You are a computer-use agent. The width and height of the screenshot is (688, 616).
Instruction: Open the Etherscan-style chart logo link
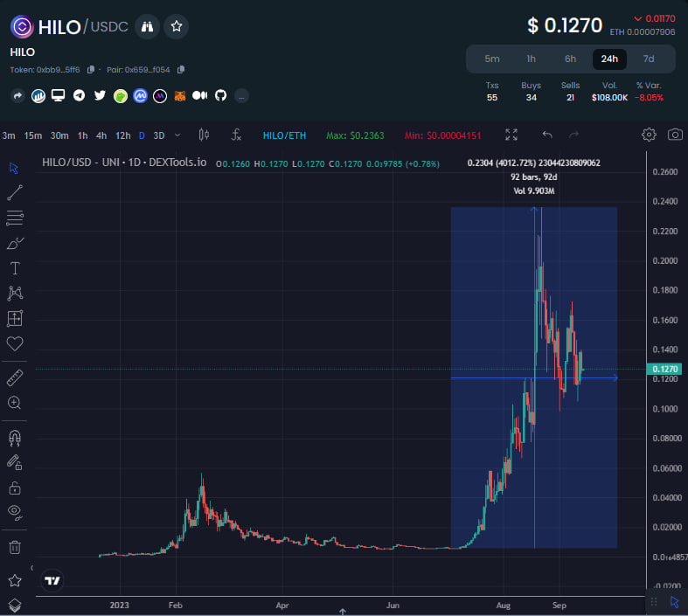click(x=38, y=95)
